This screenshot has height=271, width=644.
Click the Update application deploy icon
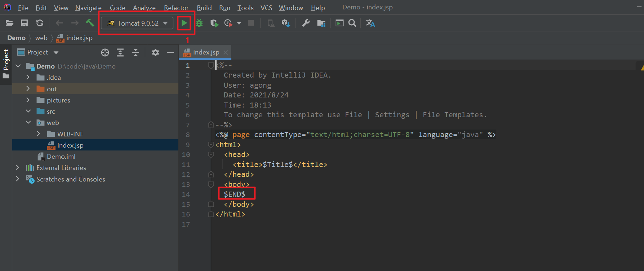point(286,23)
